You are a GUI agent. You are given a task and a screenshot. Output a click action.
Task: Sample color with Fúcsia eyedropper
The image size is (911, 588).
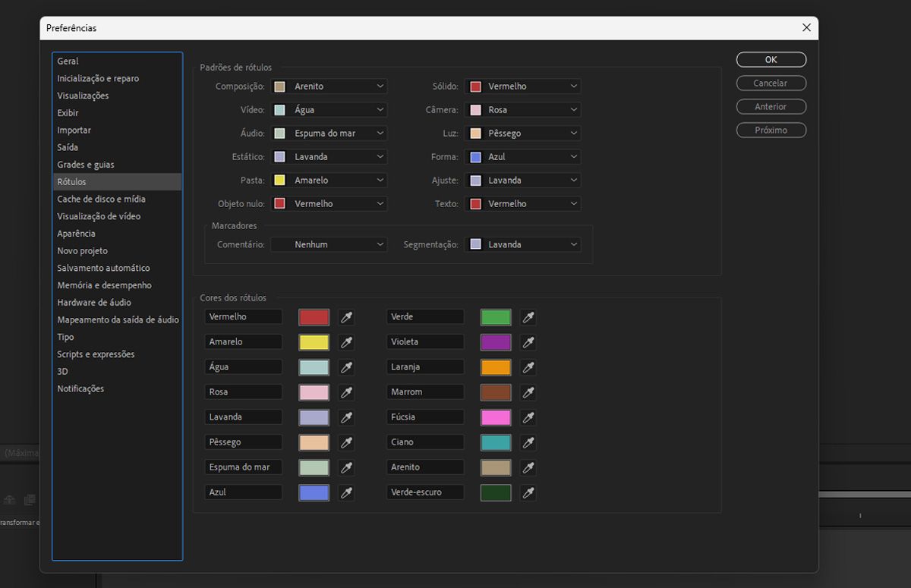528,417
